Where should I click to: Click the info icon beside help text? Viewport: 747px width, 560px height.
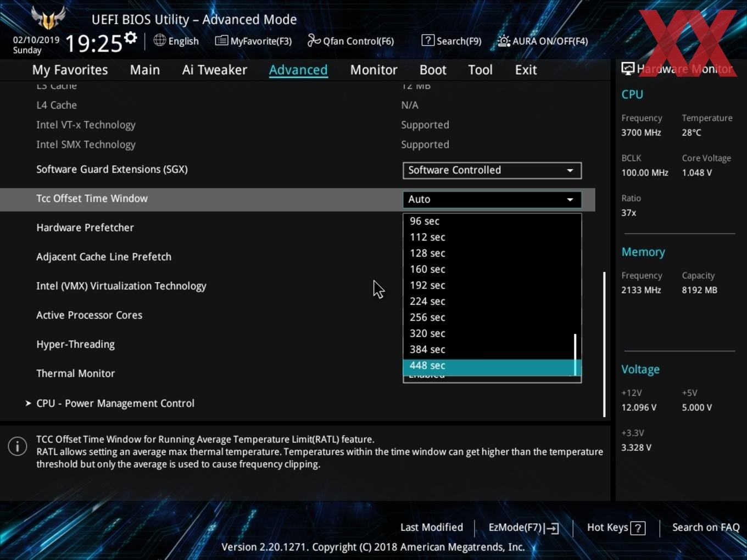click(18, 446)
